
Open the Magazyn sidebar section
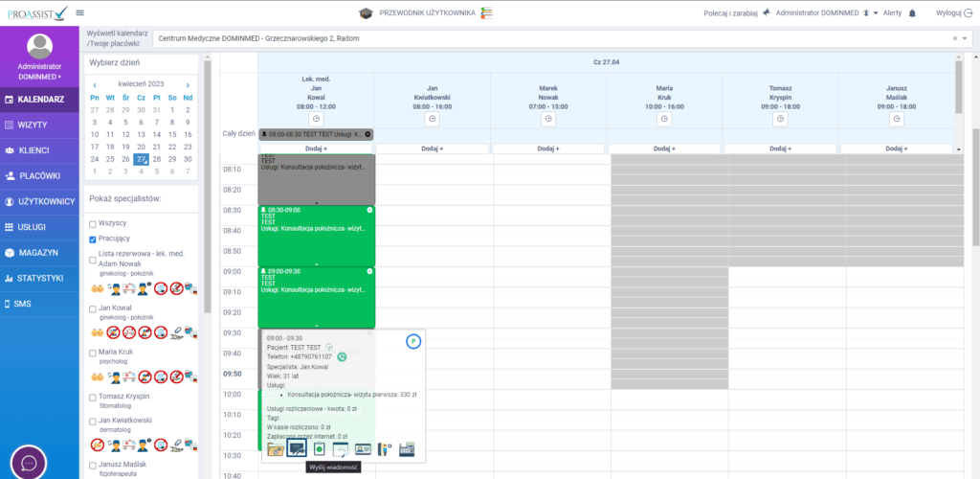tap(38, 252)
